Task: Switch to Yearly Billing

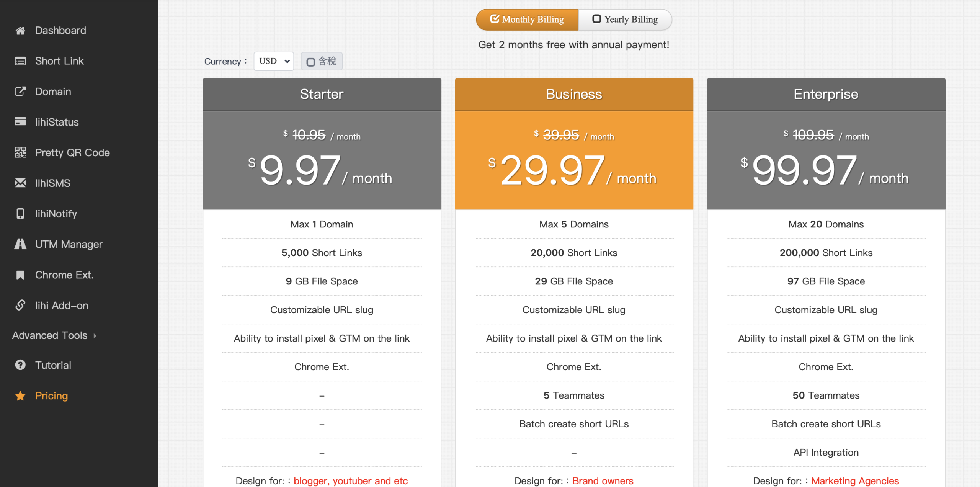Action: click(625, 20)
